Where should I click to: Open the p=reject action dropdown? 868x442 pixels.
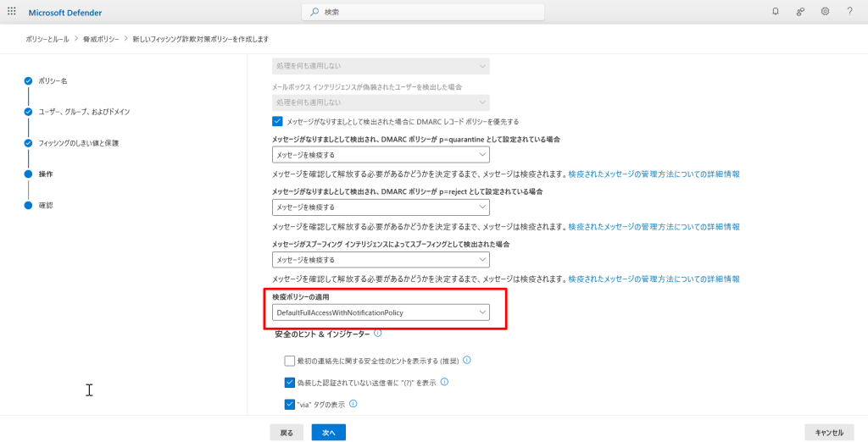(x=381, y=207)
